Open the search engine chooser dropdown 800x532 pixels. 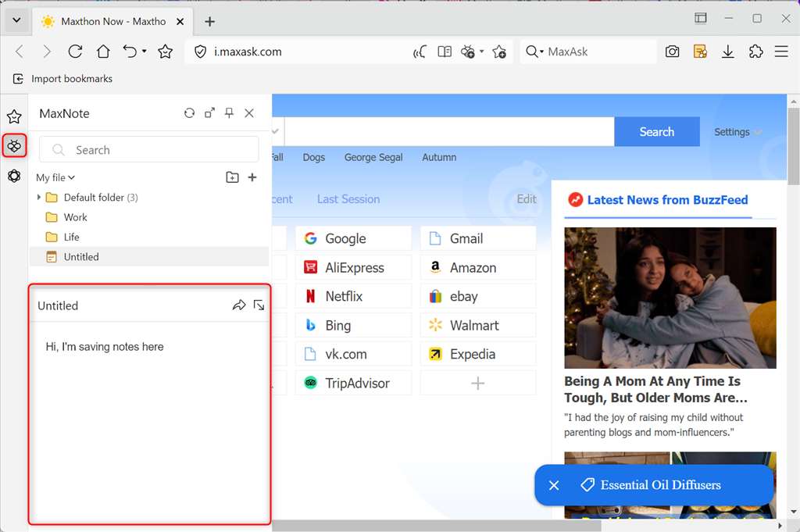(534, 52)
